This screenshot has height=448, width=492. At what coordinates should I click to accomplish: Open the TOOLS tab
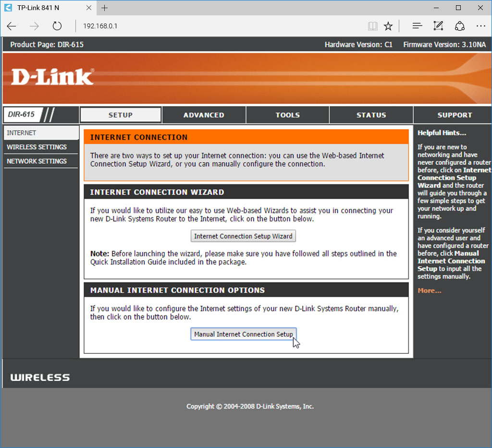pyautogui.click(x=288, y=115)
